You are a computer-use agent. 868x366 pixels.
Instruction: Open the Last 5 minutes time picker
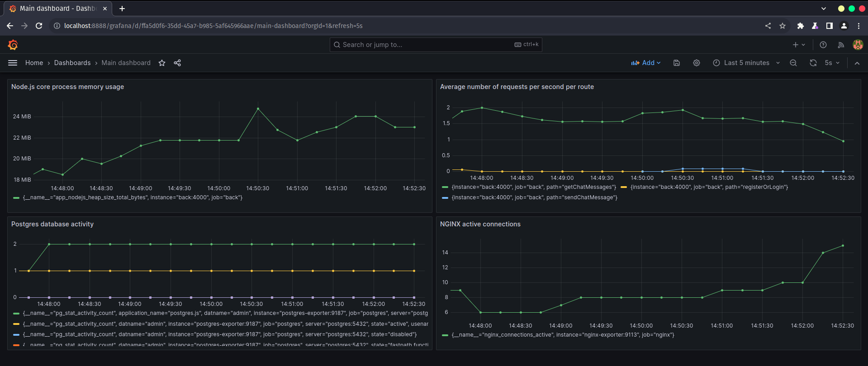[x=746, y=63]
